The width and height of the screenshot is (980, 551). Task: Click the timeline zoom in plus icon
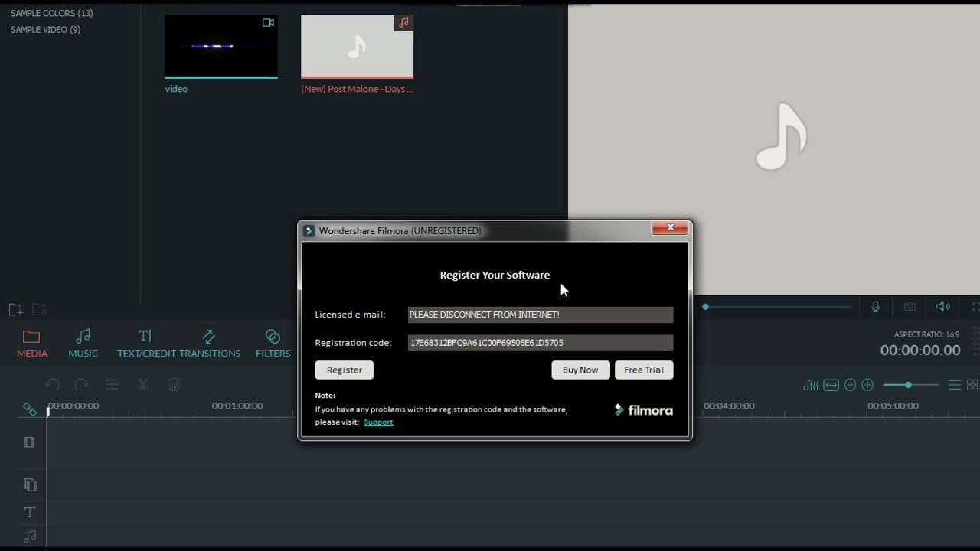pyautogui.click(x=867, y=386)
